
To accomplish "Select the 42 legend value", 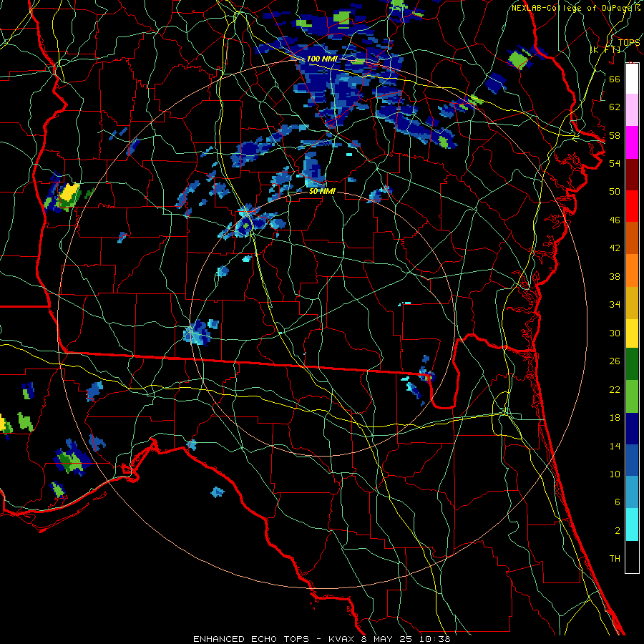I will click(615, 248).
